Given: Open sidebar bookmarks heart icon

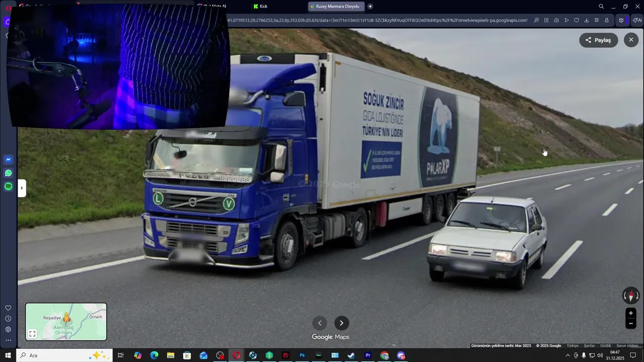Looking at the screenshot, I should click(8, 308).
